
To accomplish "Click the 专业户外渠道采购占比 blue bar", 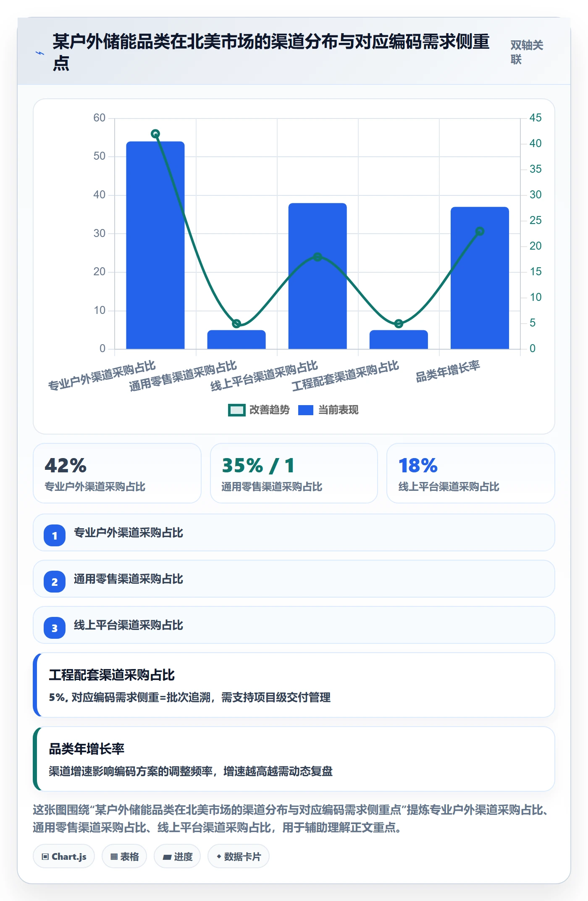I will [155, 245].
